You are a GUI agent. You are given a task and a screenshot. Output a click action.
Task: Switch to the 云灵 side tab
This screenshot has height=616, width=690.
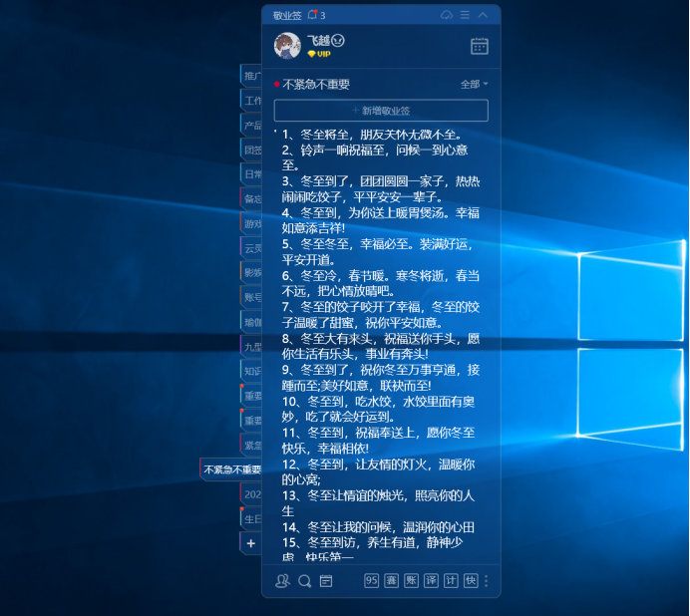click(251, 248)
